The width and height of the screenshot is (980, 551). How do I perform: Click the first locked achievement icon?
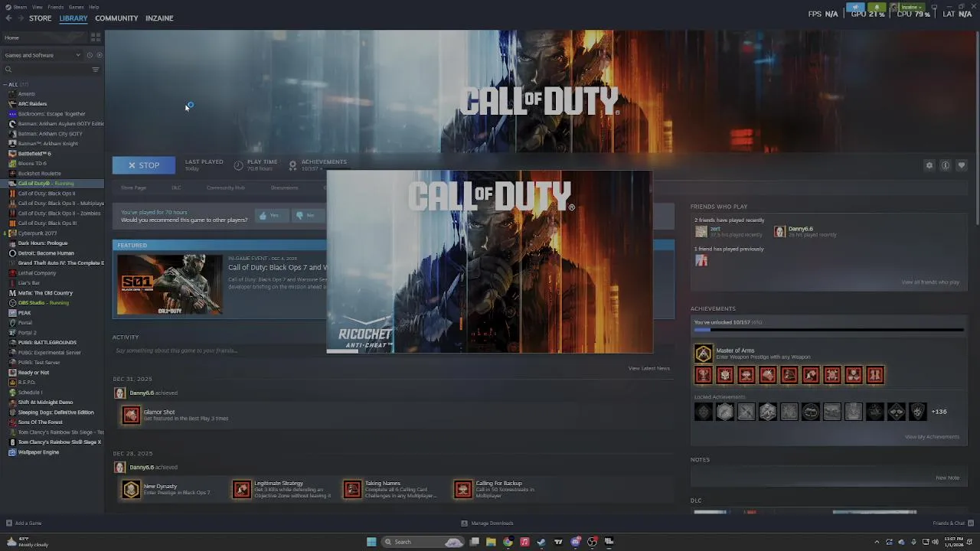point(704,412)
